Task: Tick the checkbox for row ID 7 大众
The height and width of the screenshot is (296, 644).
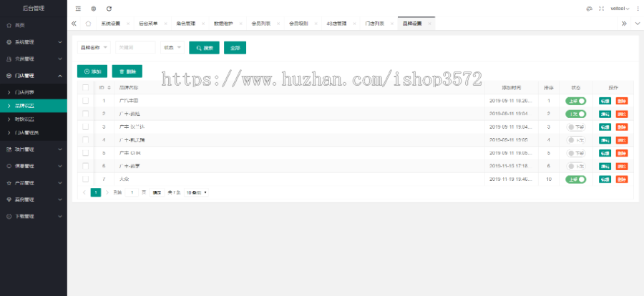Action: (85, 179)
